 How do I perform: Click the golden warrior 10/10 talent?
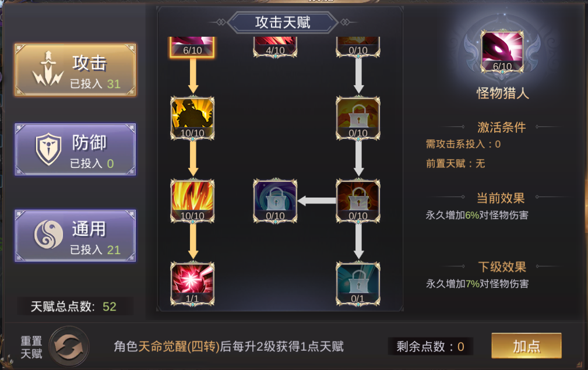coord(192,118)
